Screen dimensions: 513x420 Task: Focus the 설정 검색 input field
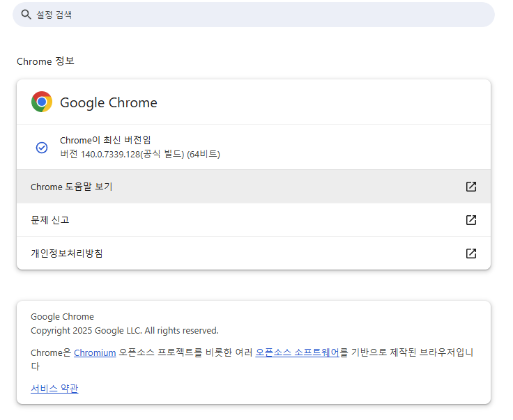click(254, 15)
